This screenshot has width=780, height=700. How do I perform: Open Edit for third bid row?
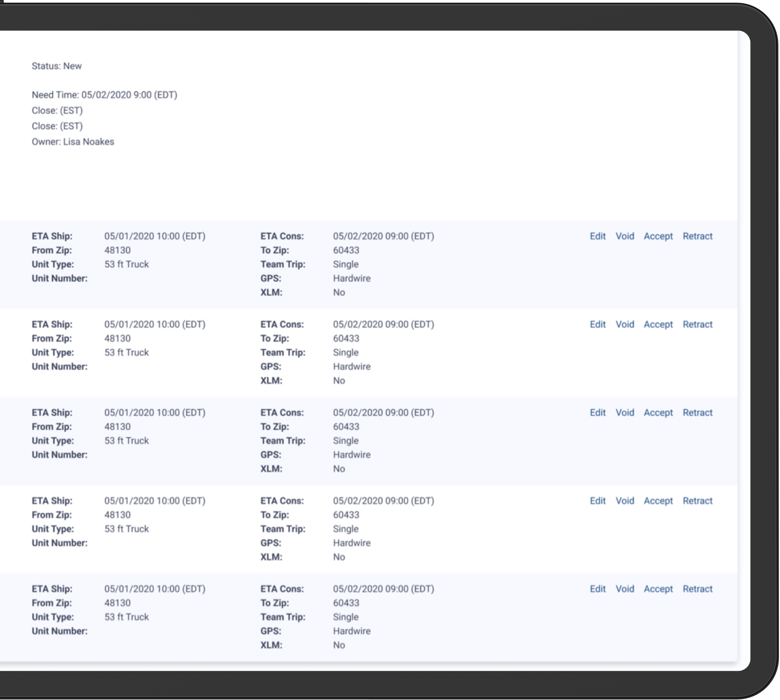click(597, 413)
